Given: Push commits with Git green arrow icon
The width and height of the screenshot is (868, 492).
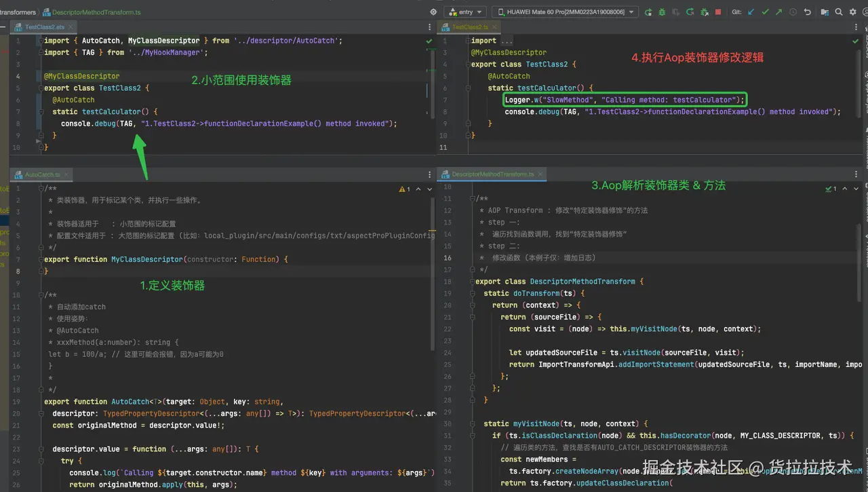Looking at the screenshot, I should pyautogui.click(x=778, y=12).
